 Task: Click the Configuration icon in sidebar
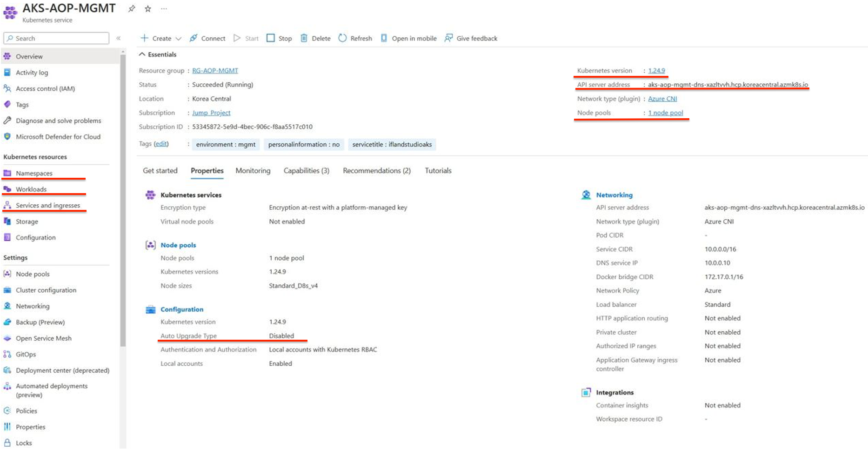7,237
